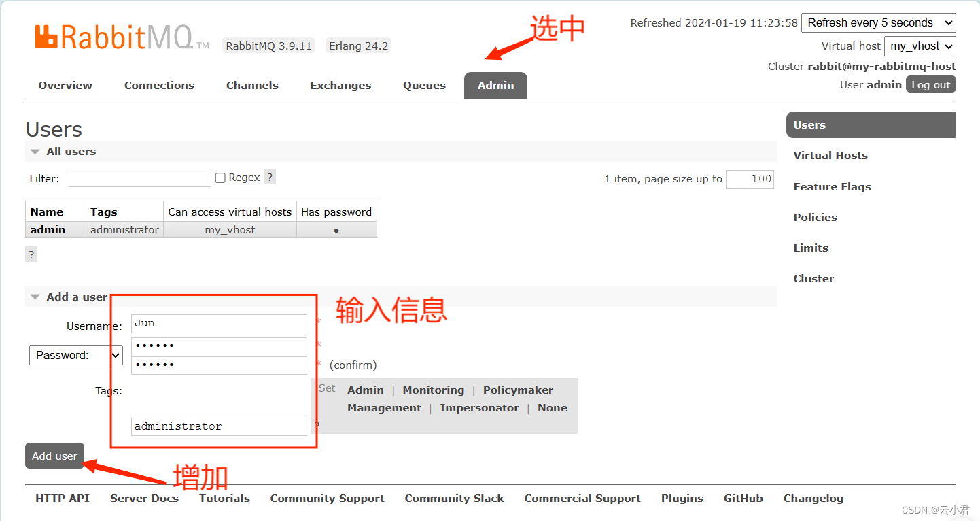Click the Has password column header
This screenshot has height=521, width=980.
click(x=336, y=212)
